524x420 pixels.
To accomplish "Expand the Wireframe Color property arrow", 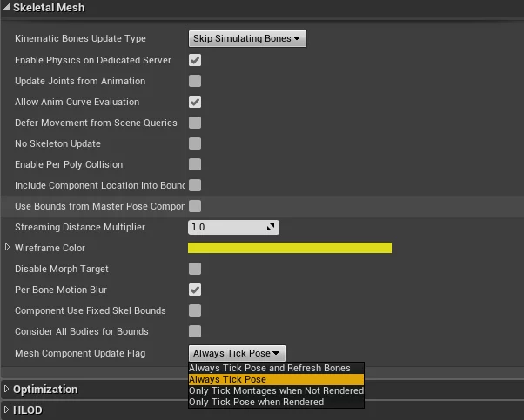I will pos(8,248).
